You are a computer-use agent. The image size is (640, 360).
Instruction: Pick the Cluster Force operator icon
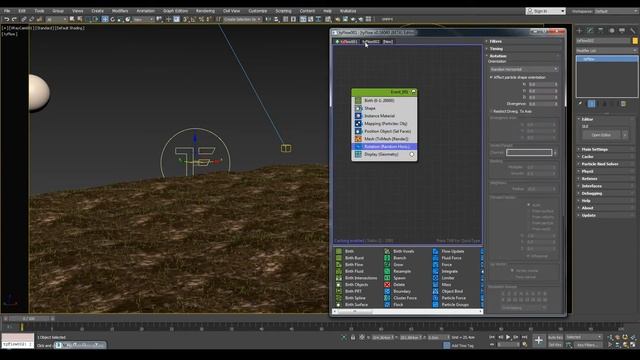pyautogui.click(x=387, y=298)
